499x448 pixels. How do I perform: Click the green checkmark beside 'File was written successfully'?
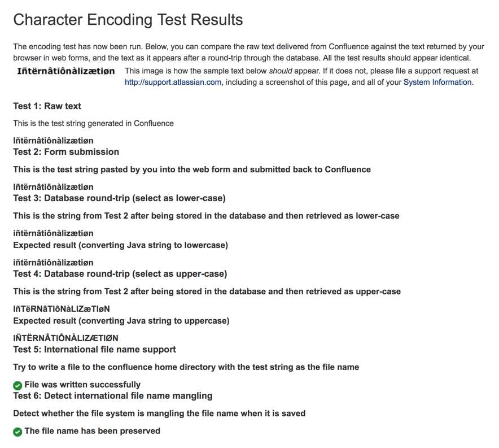[17, 385]
